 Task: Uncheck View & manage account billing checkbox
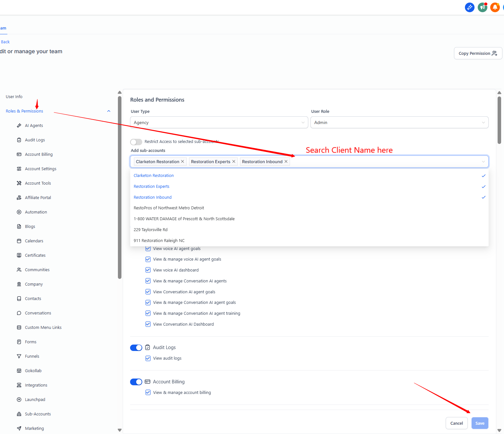click(x=148, y=392)
